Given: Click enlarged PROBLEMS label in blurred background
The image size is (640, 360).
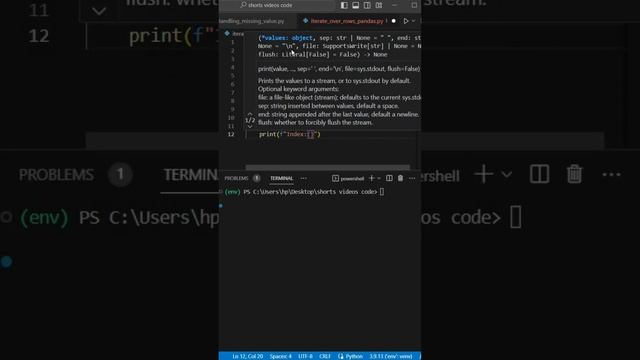Looking at the screenshot, I should pos(56,175).
